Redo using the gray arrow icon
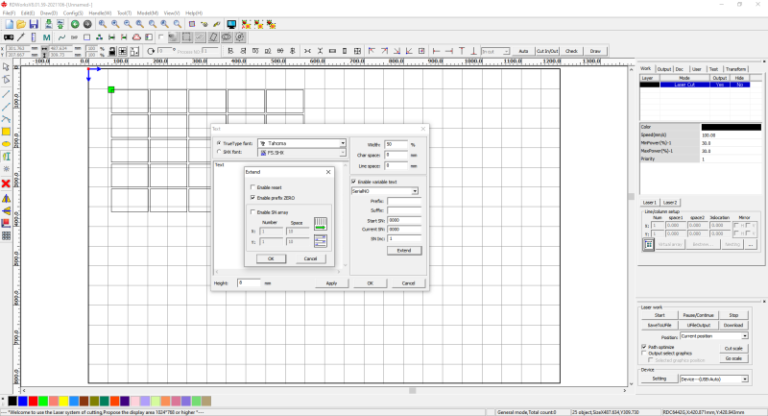 click(x=87, y=24)
